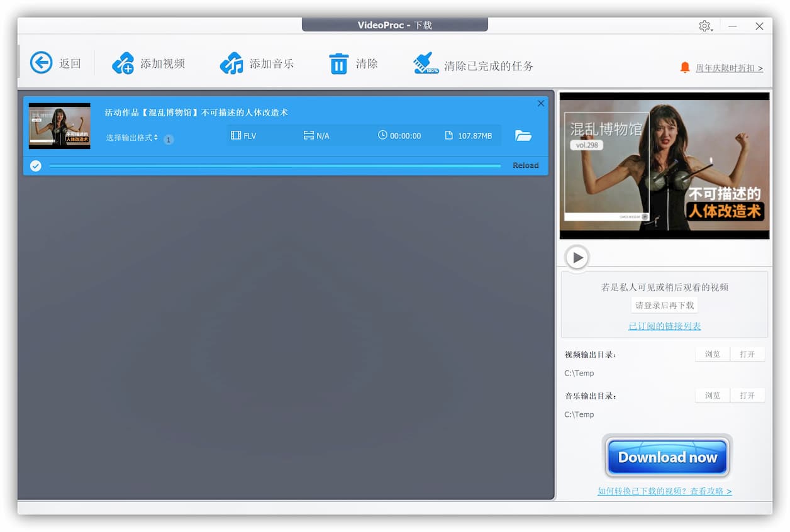Click the music output path C:\Temp
Screen dimensions: 790x532
579,414
